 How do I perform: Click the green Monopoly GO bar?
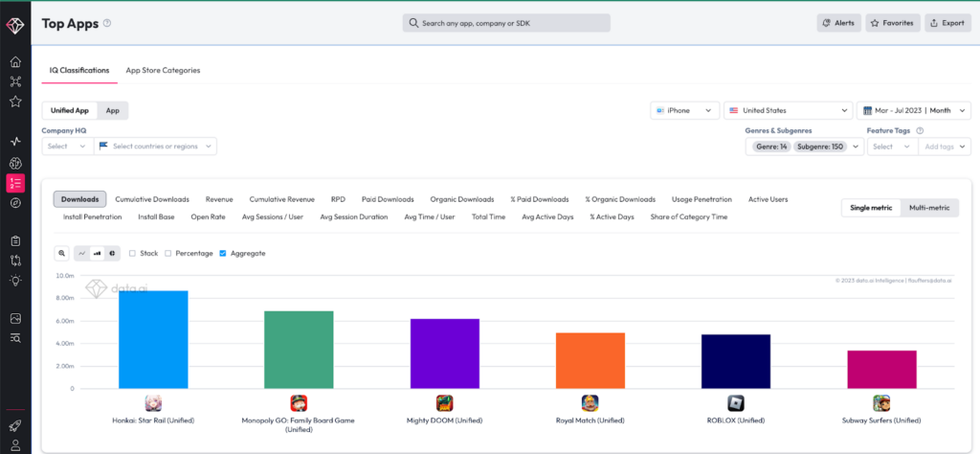(299, 350)
